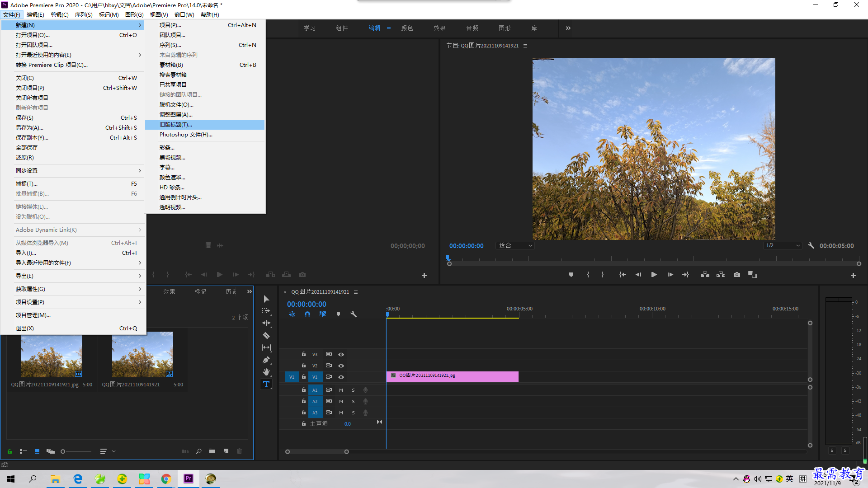Click the Lift button in Program Monitor
868x488 pixels.
coord(705,275)
